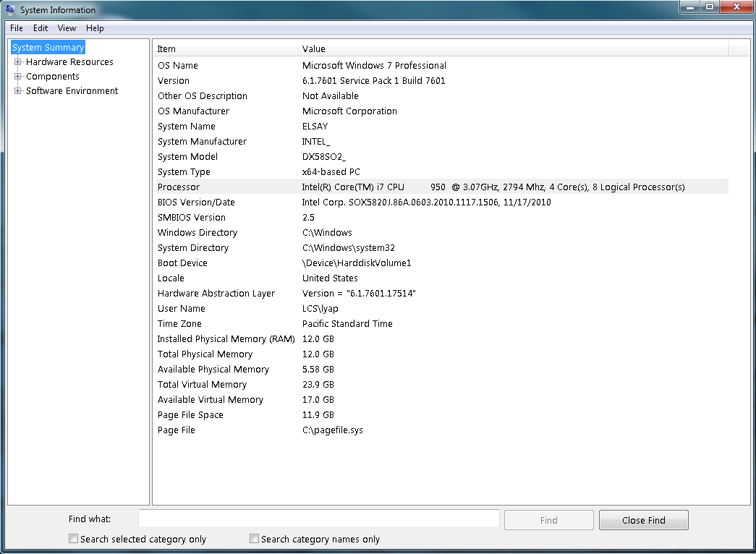Select the OS Name row

tap(443, 66)
